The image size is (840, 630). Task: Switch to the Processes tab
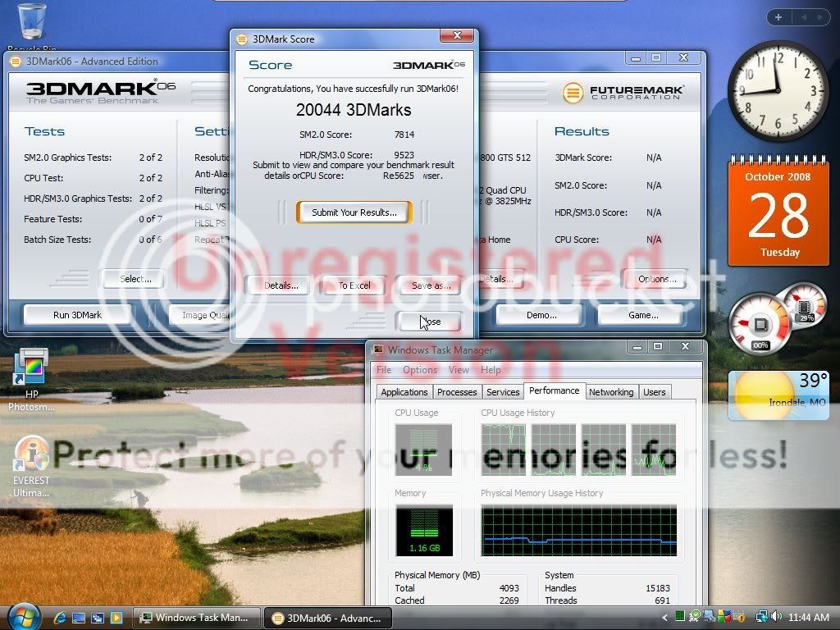click(x=457, y=392)
